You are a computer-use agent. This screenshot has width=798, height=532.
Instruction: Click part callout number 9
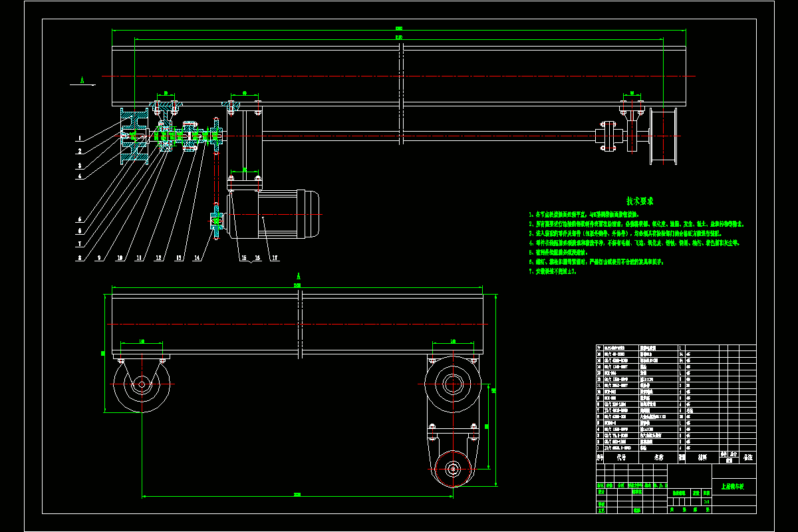[x=100, y=257]
